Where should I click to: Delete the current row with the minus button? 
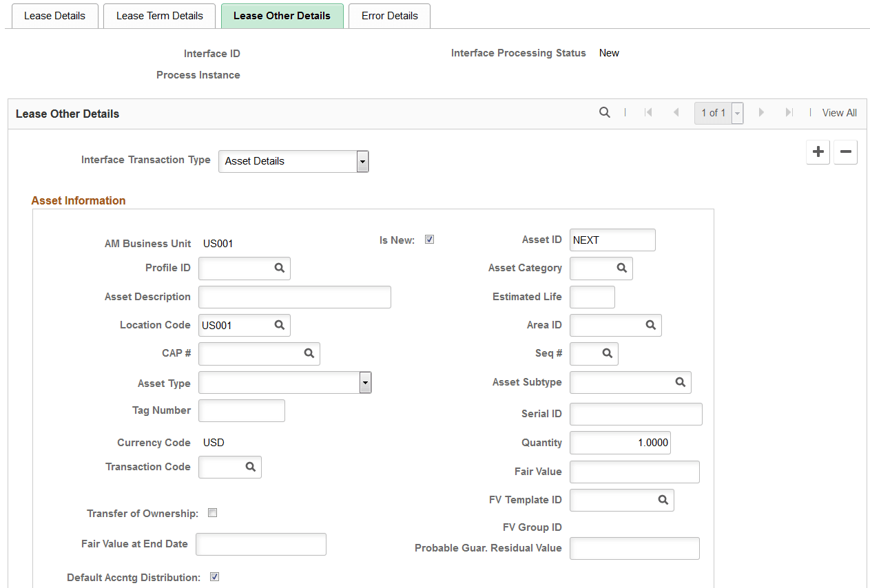[x=845, y=152]
